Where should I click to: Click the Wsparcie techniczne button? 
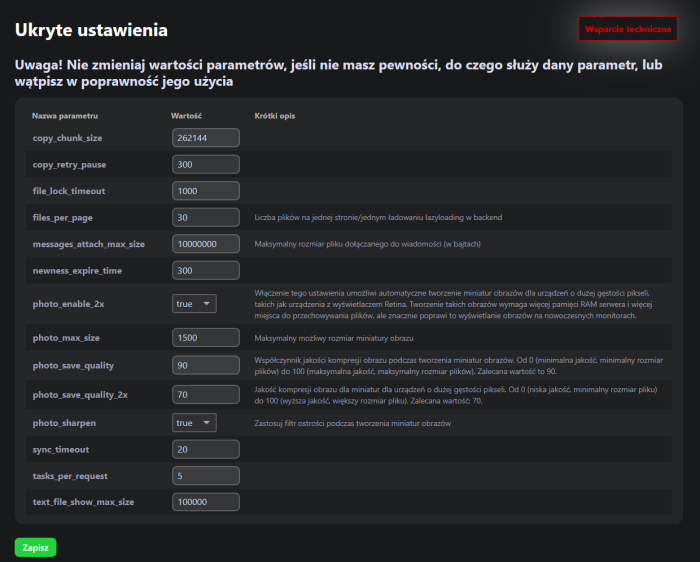click(x=627, y=29)
